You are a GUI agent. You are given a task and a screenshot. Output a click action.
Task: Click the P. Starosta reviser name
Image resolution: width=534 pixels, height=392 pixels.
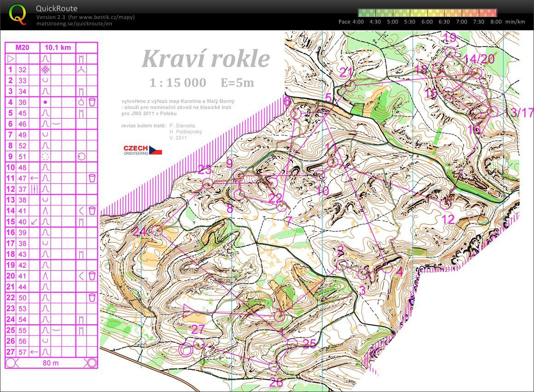[183, 126]
